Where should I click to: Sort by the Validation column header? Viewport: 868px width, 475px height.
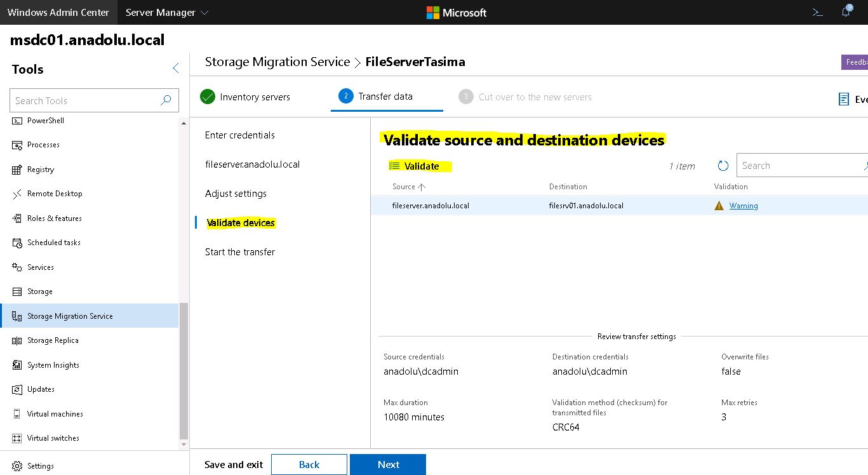[x=731, y=187]
